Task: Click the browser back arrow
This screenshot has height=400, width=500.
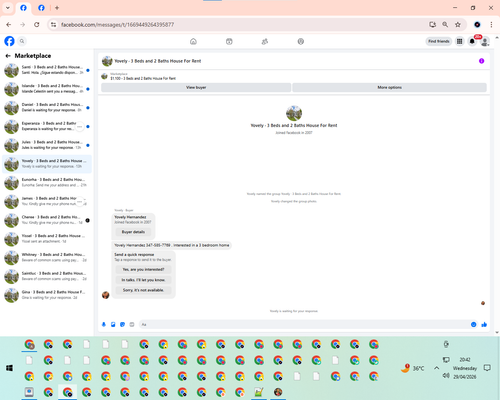Action: [9, 25]
